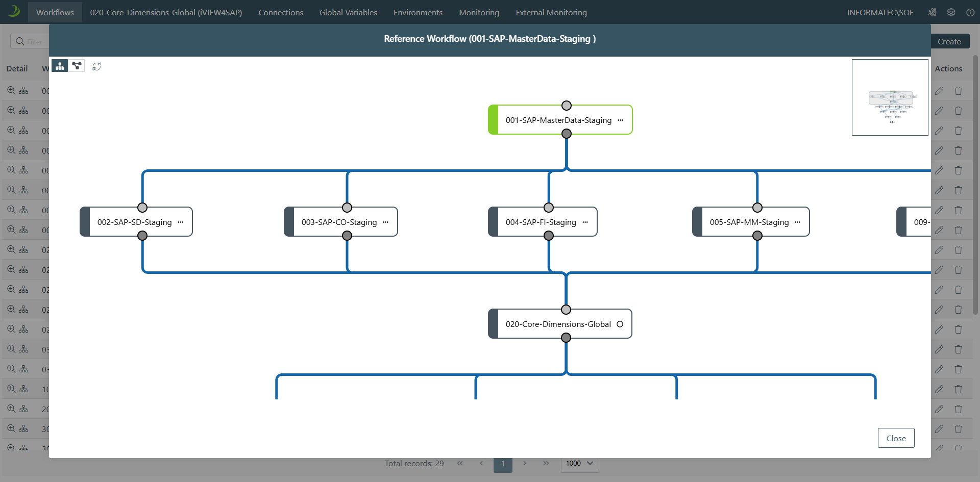Refresh the reference workflow diagram
Image resolution: width=980 pixels, height=482 pixels.
pyautogui.click(x=96, y=66)
